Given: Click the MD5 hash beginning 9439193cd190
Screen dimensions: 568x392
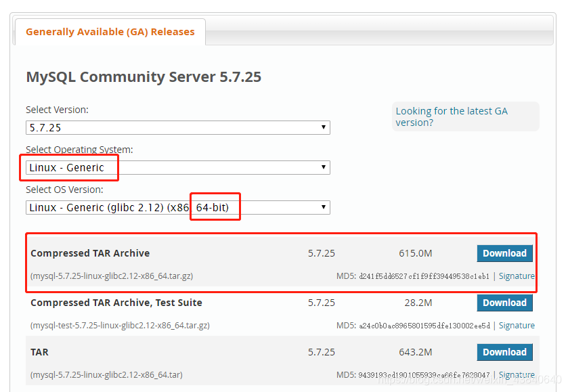Looking at the screenshot, I should click(424, 374).
